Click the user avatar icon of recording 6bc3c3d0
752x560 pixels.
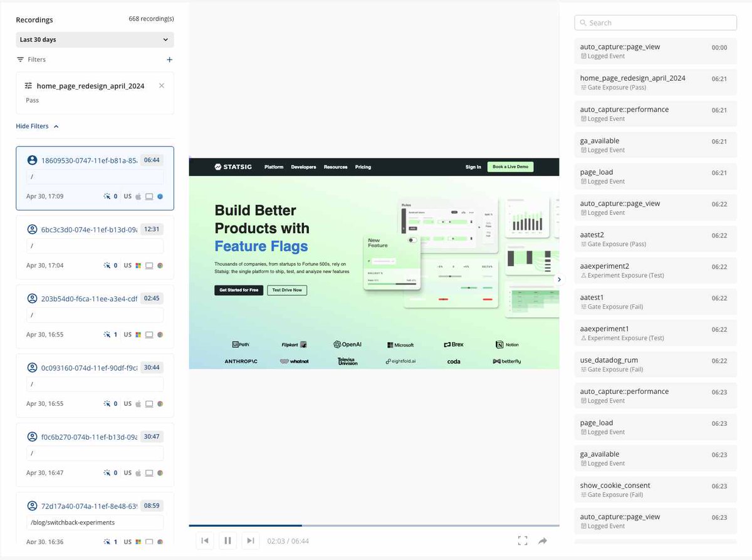coord(32,229)
